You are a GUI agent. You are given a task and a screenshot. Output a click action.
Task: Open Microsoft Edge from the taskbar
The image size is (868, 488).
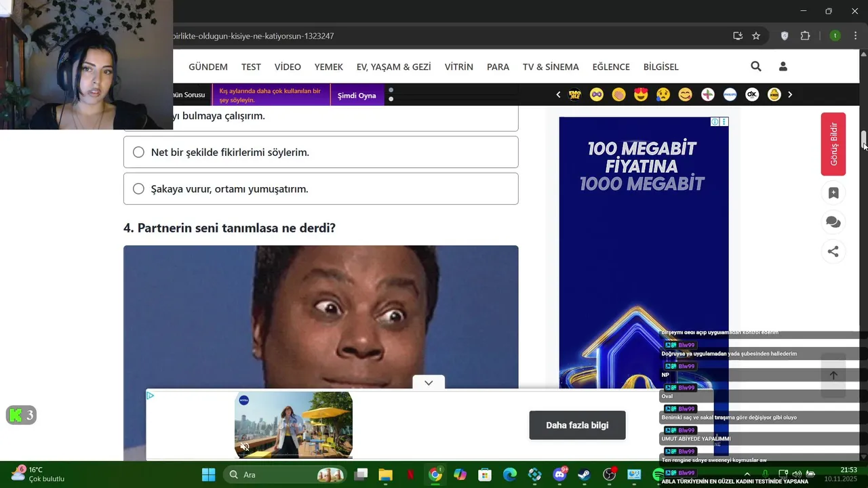click(x=509, y=474)
